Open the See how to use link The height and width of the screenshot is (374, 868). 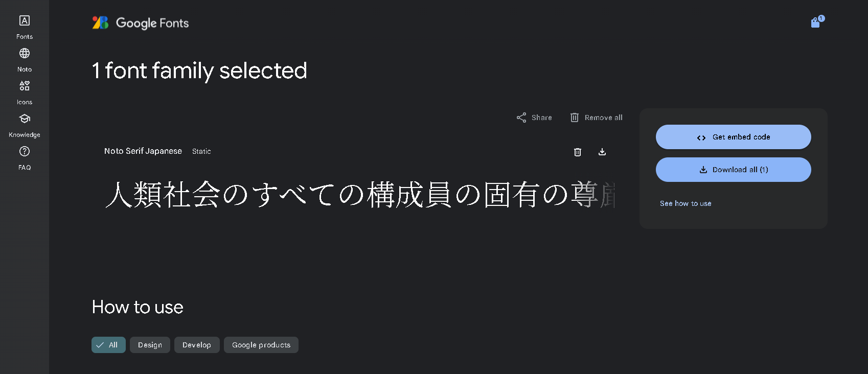point(686,203)
